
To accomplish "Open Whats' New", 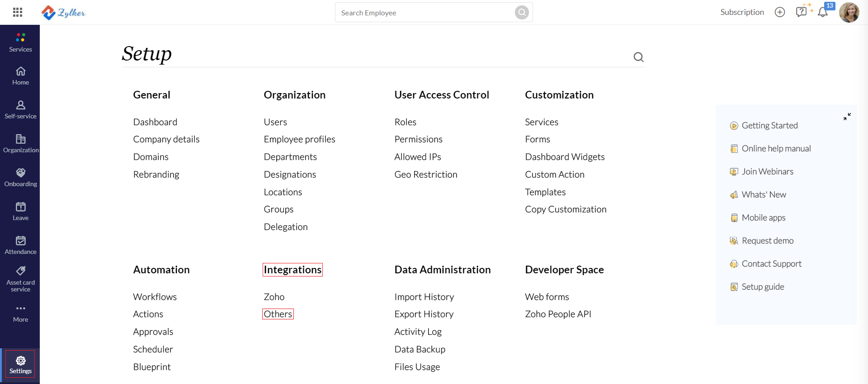I will (x=764, y=195).
